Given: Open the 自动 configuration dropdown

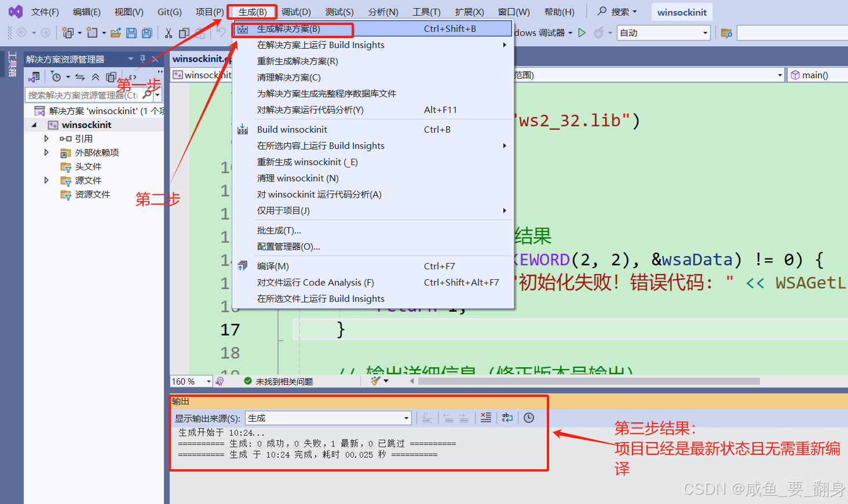Looking at the screenshot, I should 706,33.
